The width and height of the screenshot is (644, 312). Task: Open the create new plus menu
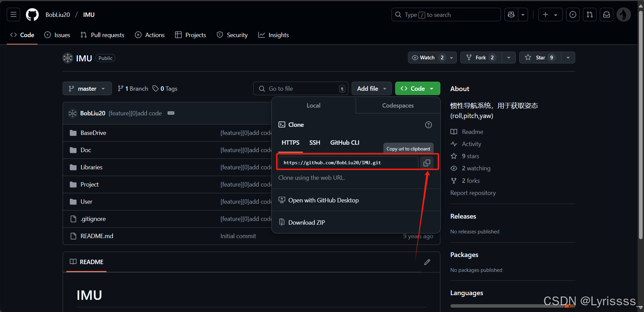tap(550, 15)
